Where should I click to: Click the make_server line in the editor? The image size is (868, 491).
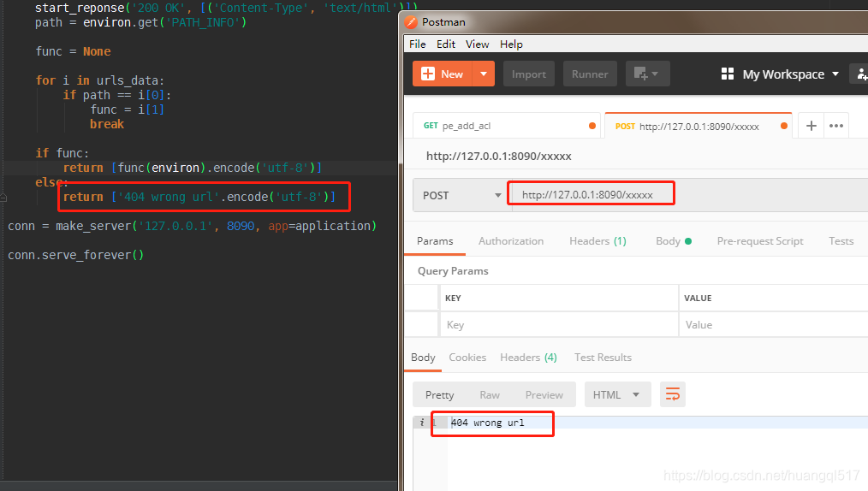click(192, 226)
